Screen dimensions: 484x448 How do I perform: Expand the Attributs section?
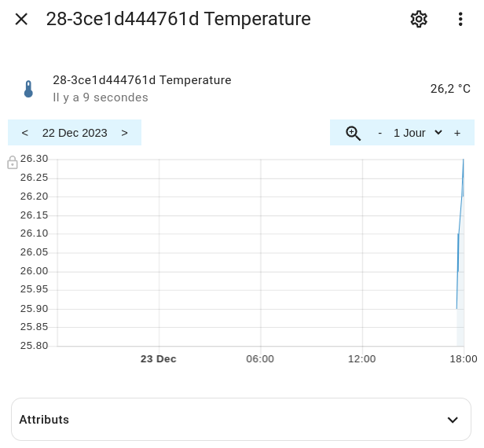tap(241, 419)
